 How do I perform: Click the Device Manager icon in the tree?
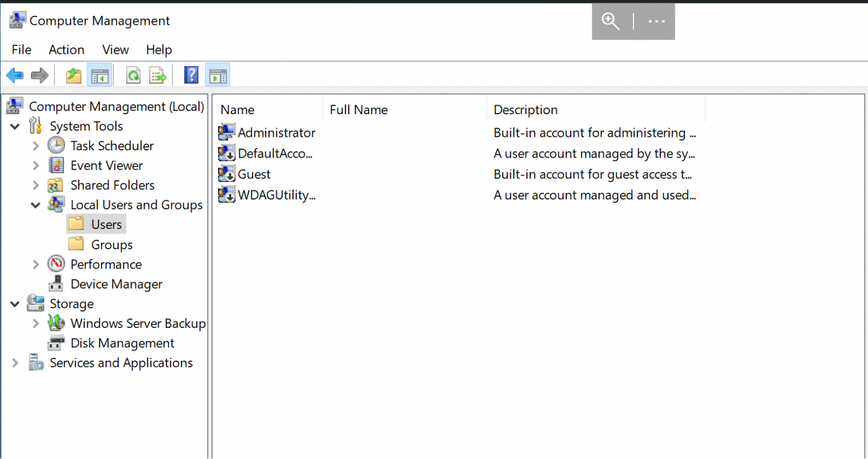pyautogui.click(x=56, y=284)
